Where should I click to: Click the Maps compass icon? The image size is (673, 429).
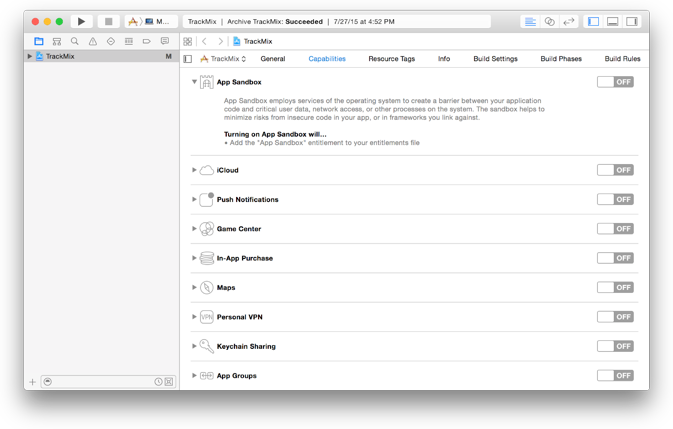[x=206, y=287]
